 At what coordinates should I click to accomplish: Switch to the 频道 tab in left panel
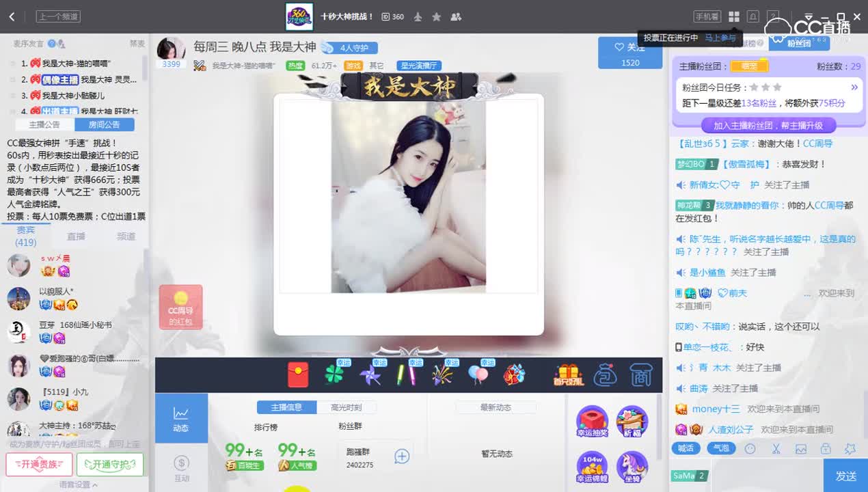[126, 236]
